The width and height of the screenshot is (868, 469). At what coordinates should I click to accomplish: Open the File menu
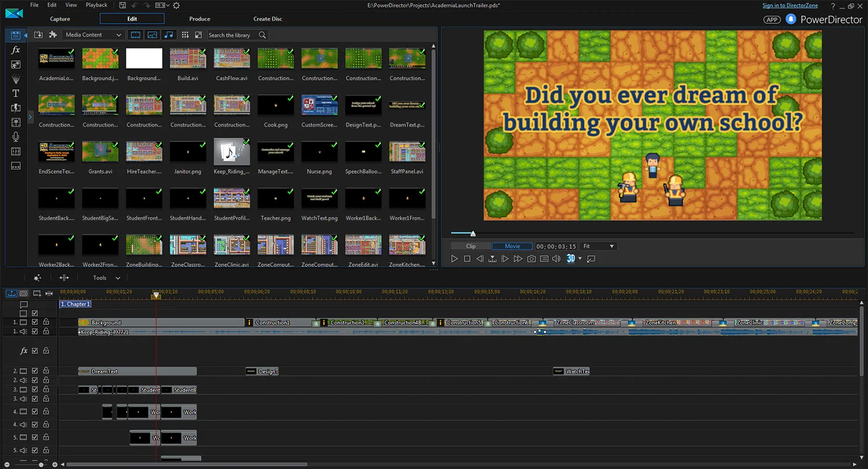click(34, 5)
